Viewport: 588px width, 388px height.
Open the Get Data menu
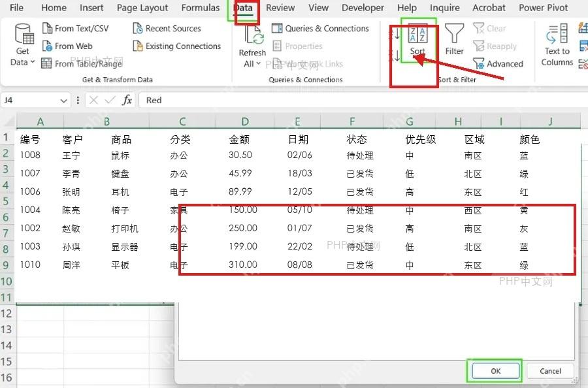point(24,45)
